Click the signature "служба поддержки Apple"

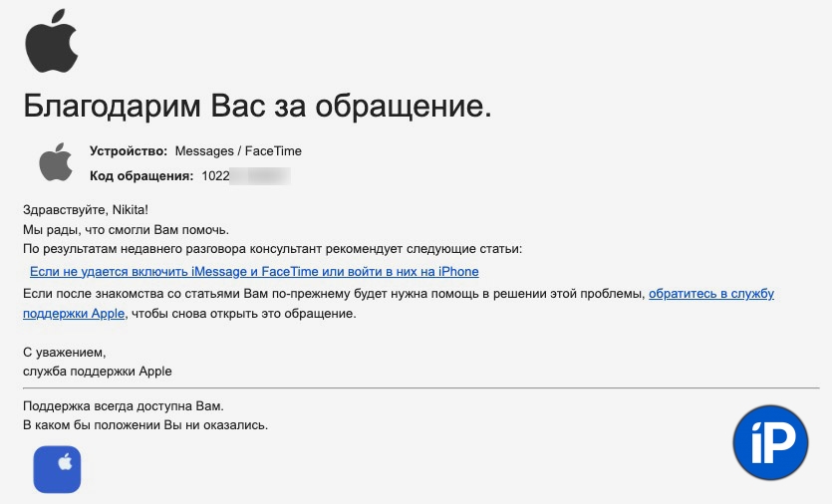[x=97, y=372]
